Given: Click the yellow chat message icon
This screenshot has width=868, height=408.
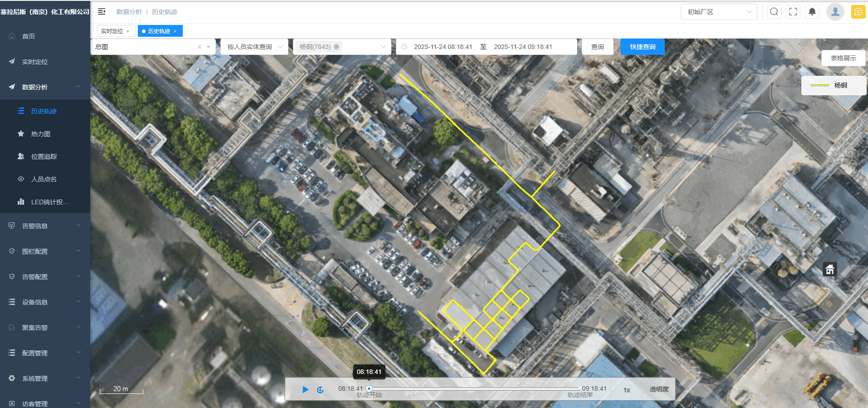Looking at the screenshot, I should pos(858,12).
